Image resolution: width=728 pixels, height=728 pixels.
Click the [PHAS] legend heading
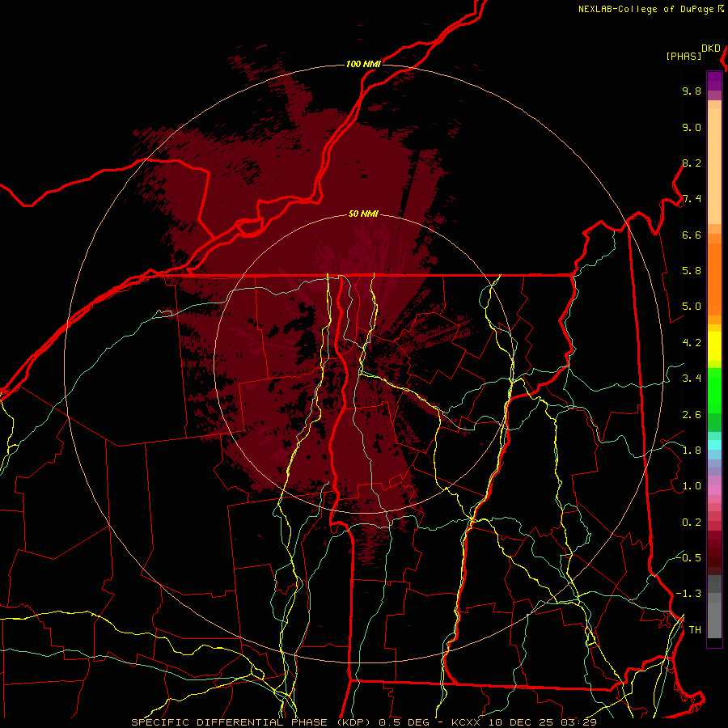pyautogui.click(x=684, y=56)
